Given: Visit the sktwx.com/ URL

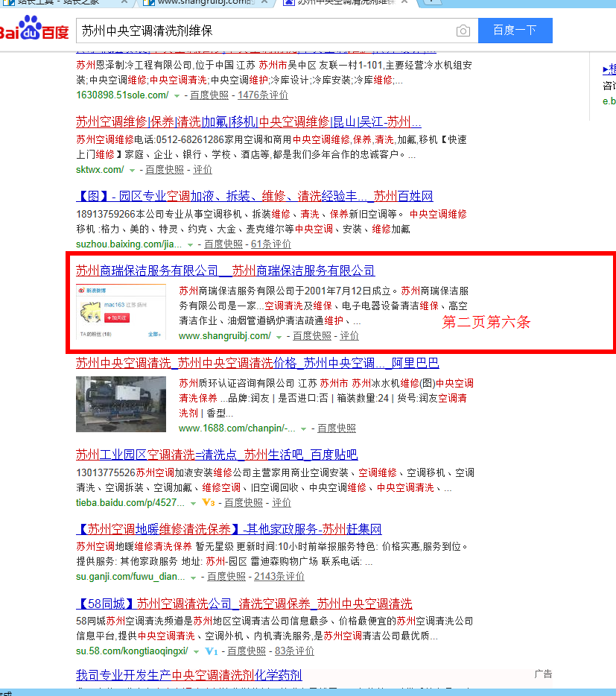Looking at the screenshot, I should pos(100,170).
